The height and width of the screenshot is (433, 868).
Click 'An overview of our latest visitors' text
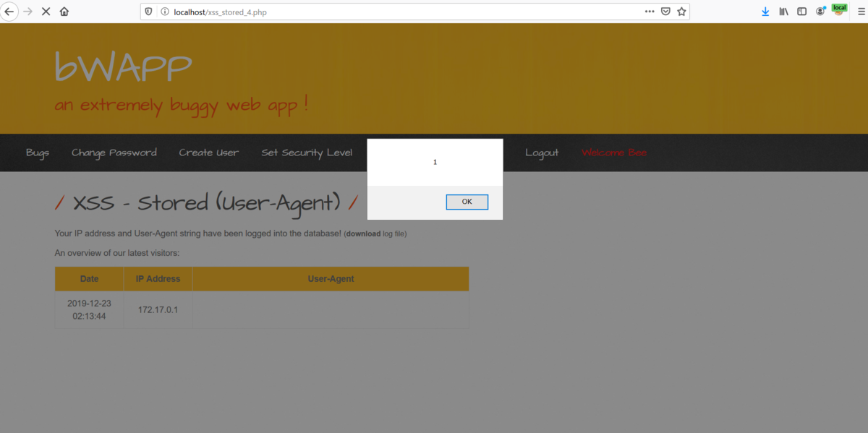pos(117,253)
